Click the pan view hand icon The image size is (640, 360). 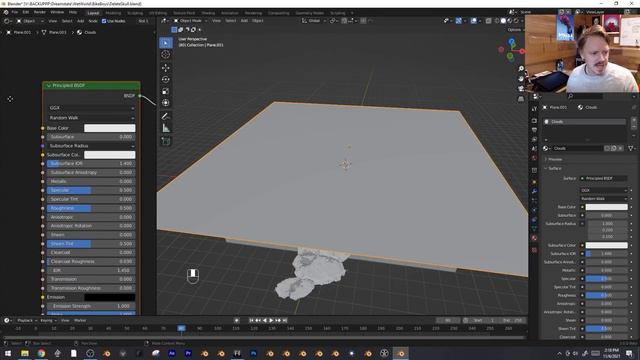tap(521, 79)
